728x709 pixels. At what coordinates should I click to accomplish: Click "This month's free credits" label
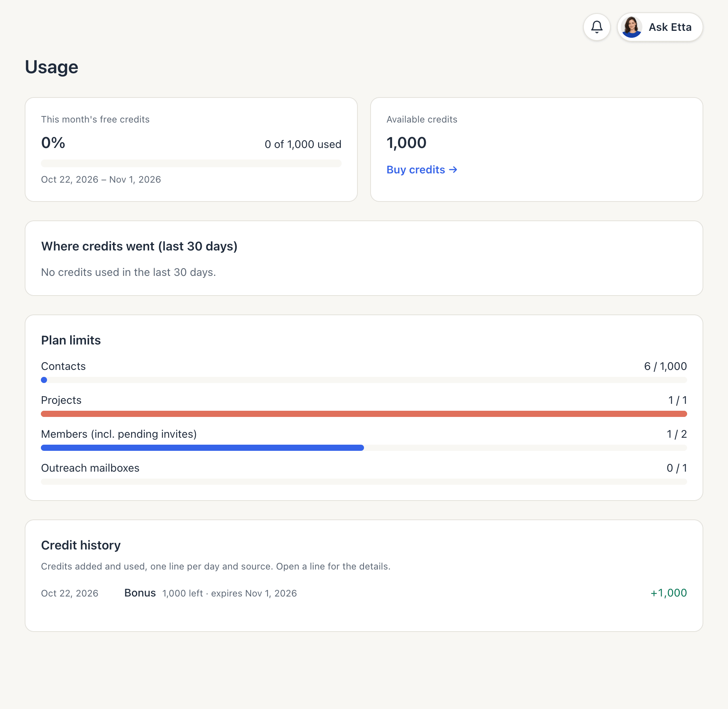pos(95,119)
